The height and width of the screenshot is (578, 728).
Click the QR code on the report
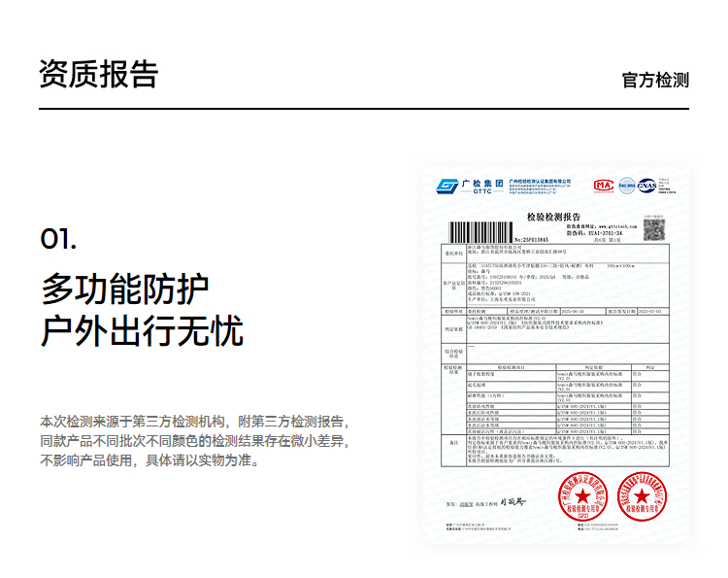click(654, 229)
